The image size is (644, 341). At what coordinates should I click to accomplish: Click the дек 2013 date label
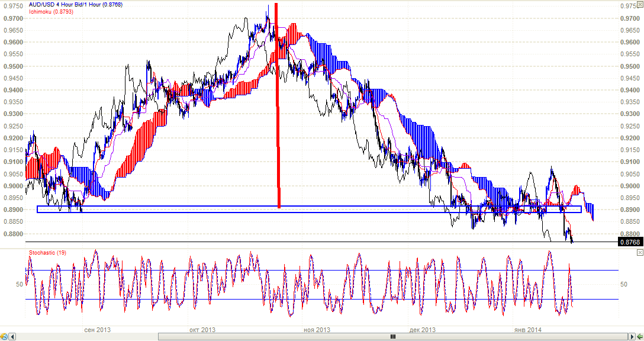[422, 329]
